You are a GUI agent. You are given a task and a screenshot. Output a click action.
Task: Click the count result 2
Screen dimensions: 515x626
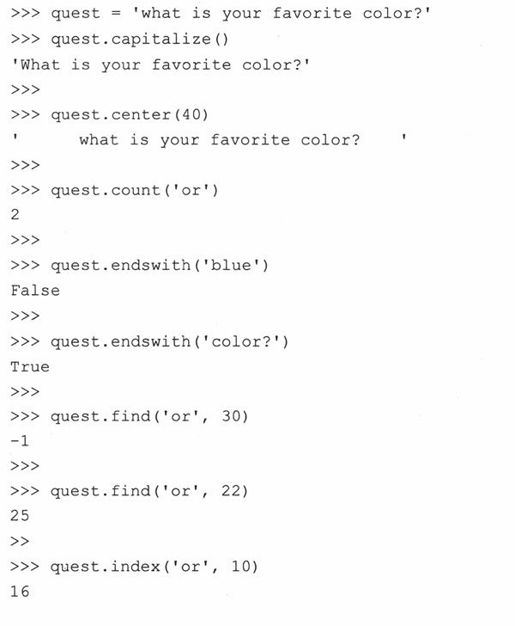click(x=15, y=215)
